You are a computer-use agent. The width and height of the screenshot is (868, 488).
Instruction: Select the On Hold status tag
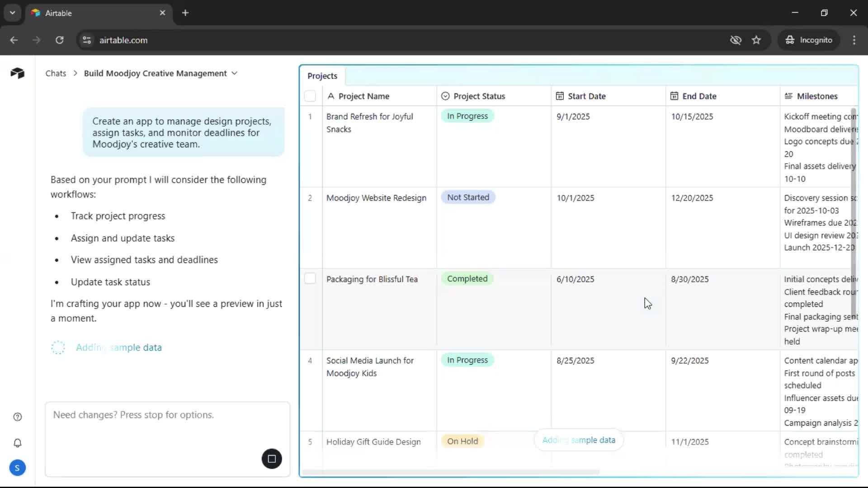[x=462, y=441]
